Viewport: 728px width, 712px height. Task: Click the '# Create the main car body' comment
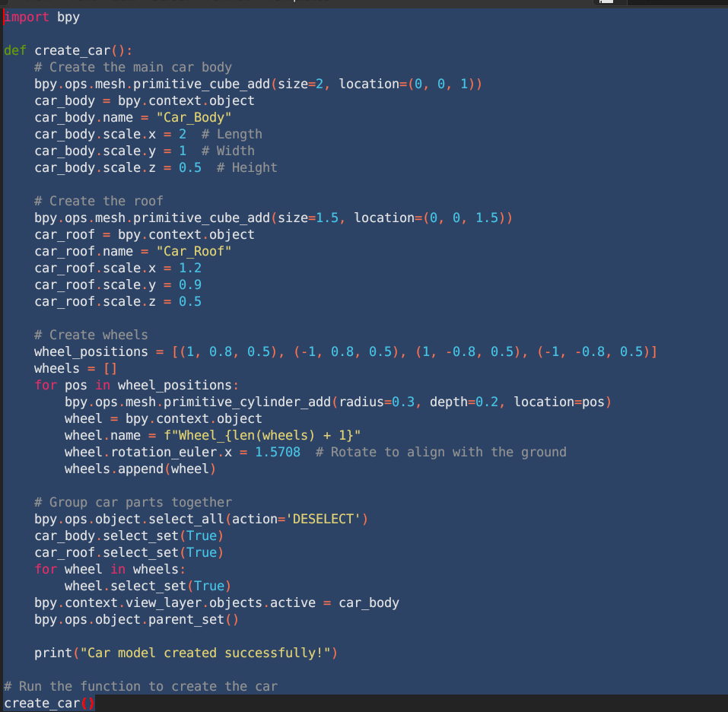click(132, 67)
